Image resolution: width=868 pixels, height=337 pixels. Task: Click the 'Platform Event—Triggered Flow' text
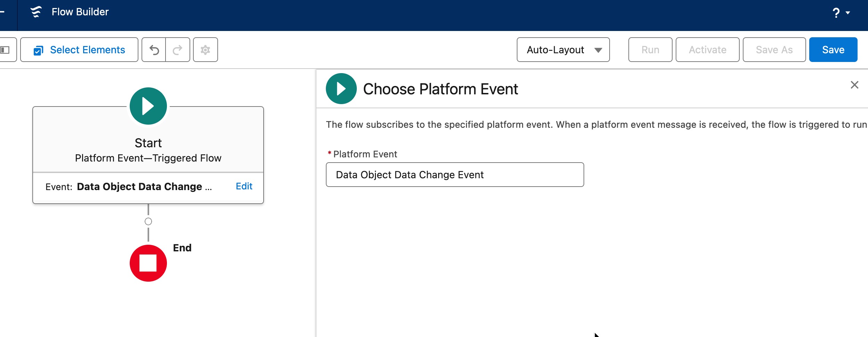tap(148, 158)
